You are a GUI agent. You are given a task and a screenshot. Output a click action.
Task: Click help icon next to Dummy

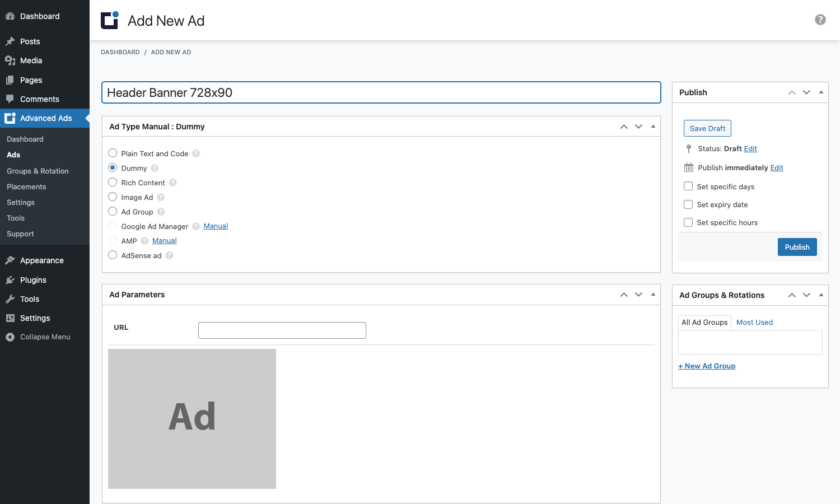coord(155,168)
